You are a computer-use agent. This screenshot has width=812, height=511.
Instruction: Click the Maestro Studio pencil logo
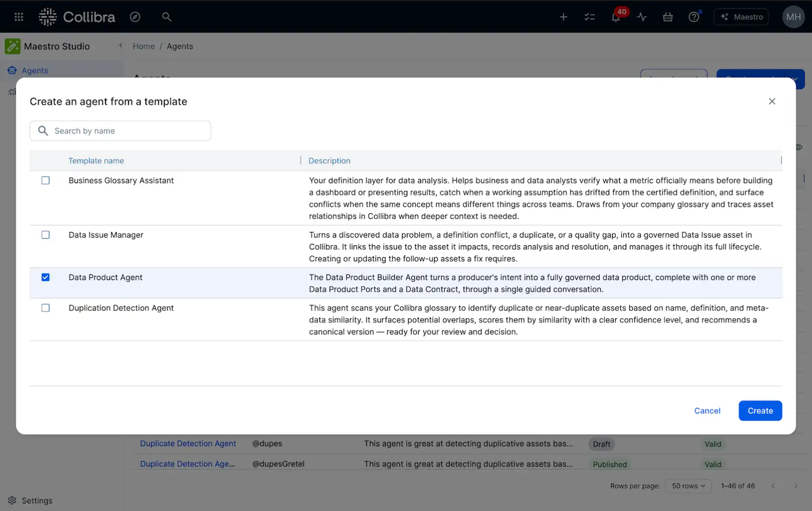(x=12, y=46)
